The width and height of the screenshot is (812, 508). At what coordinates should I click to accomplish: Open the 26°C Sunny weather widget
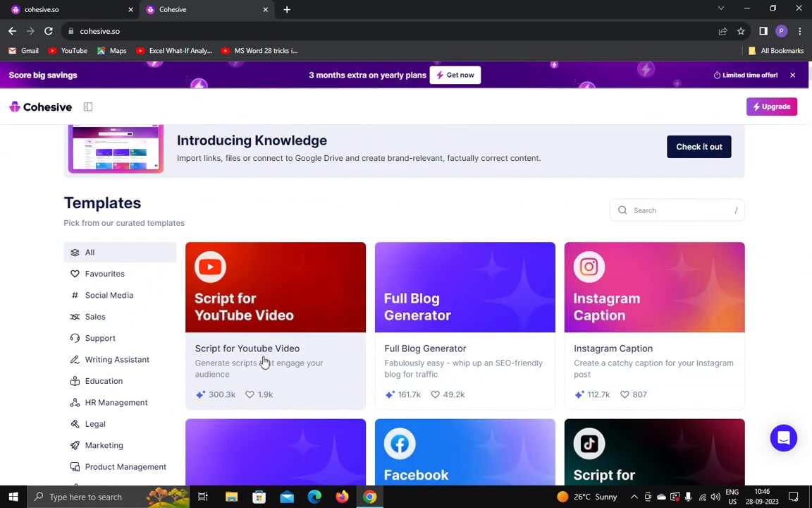tap(586, 497)
